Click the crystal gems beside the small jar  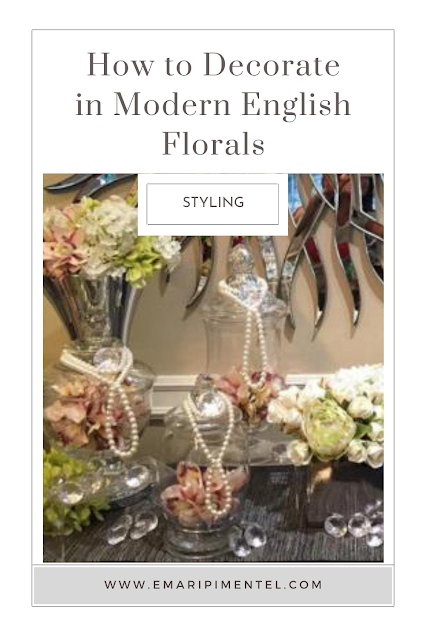[x=131, y=528]
